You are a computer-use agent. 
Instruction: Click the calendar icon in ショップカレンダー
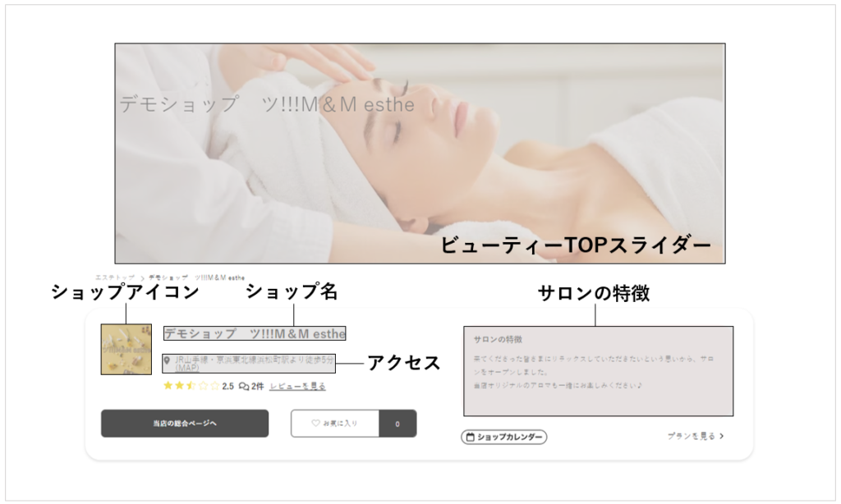coord(470,437)
